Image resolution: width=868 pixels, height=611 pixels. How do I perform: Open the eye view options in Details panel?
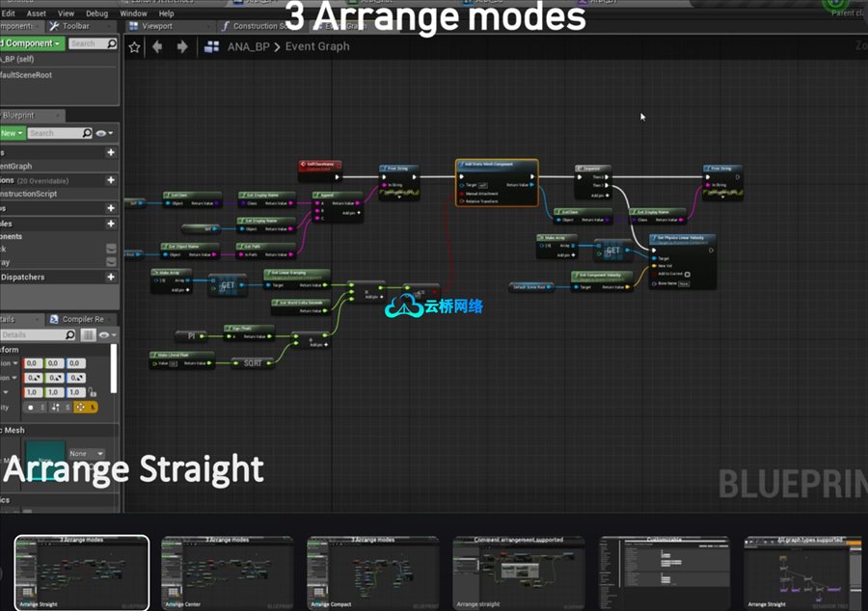[x=107, y=334]
